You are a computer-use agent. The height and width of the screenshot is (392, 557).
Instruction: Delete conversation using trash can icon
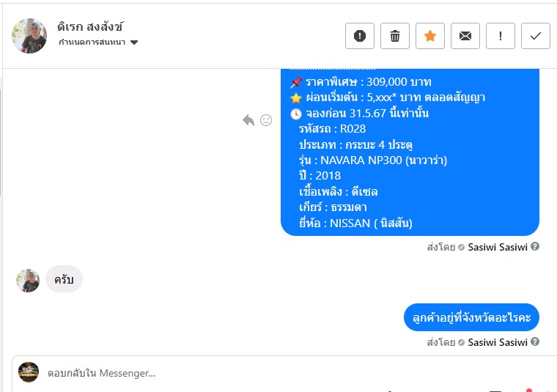pos(394,36)
